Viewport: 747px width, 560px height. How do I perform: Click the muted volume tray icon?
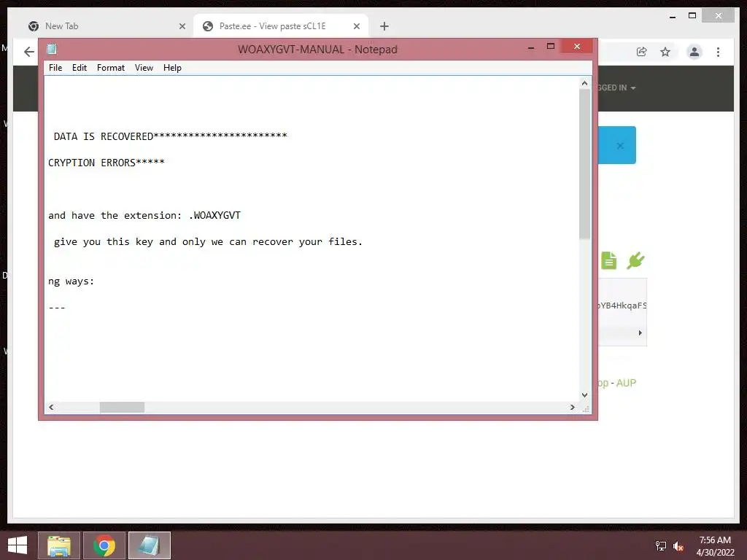(x=678, y=545)
